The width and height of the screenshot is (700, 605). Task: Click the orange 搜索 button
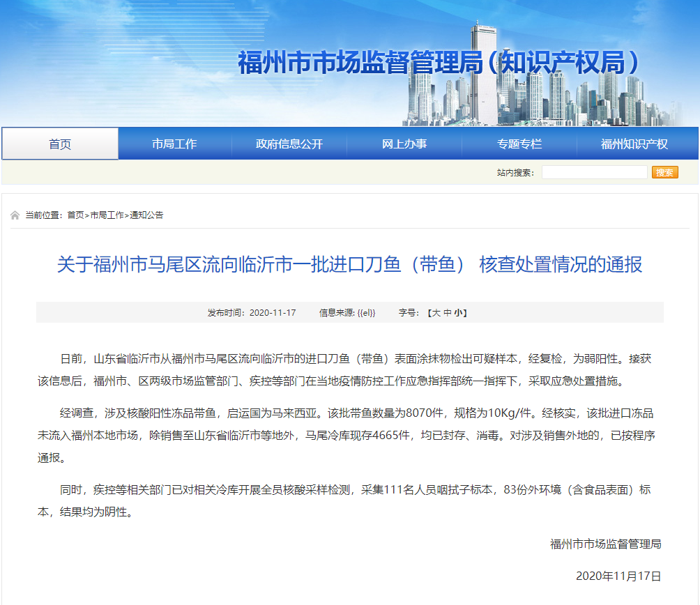point(664,172)
